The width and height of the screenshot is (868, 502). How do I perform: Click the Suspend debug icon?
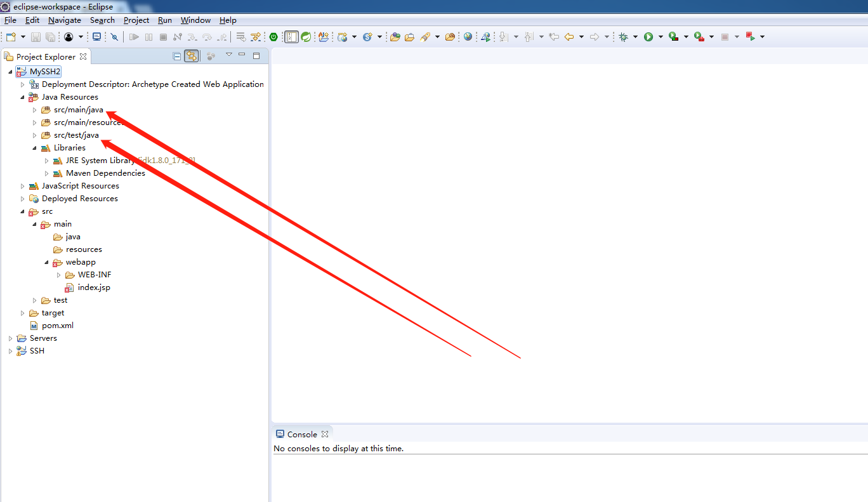point(148,37)
